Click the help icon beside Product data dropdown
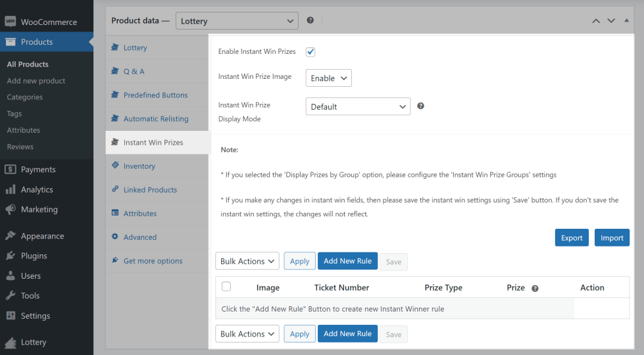Viewport: 644px width, 355px height. coord(310,21)
